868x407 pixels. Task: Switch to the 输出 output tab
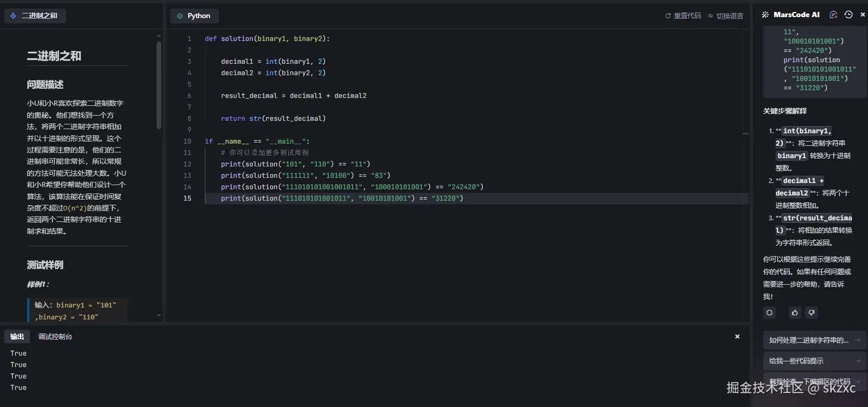(x=17, y=336)
